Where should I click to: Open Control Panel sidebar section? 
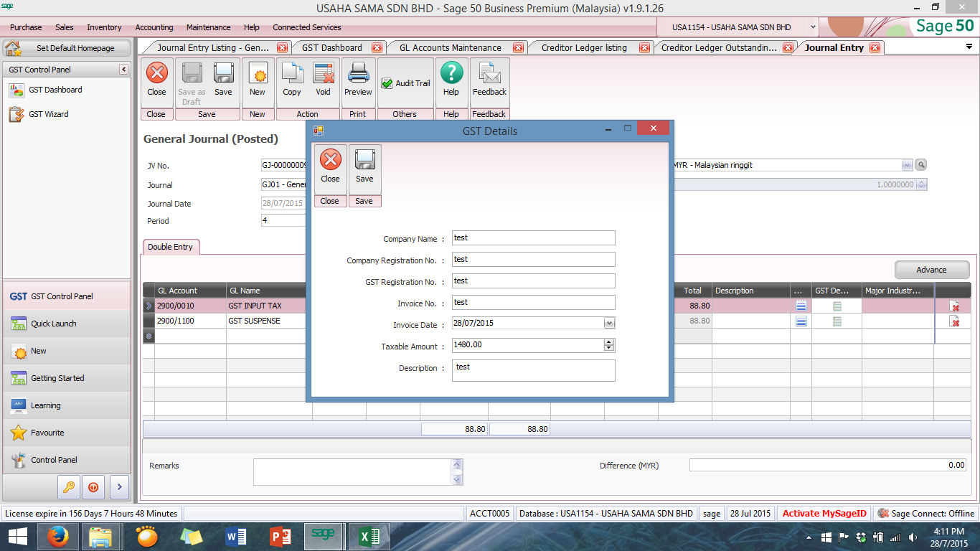coord(67,460)
